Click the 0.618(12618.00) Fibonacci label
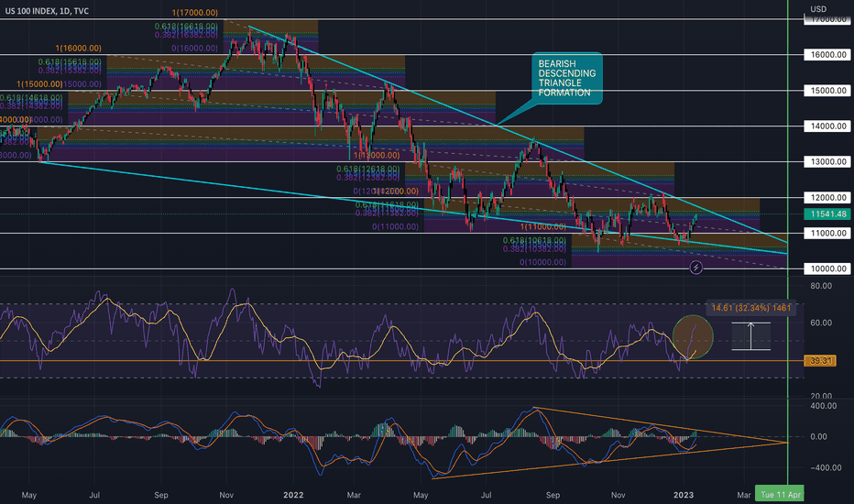This screenshot has height=504, width=854. point(367,169)
